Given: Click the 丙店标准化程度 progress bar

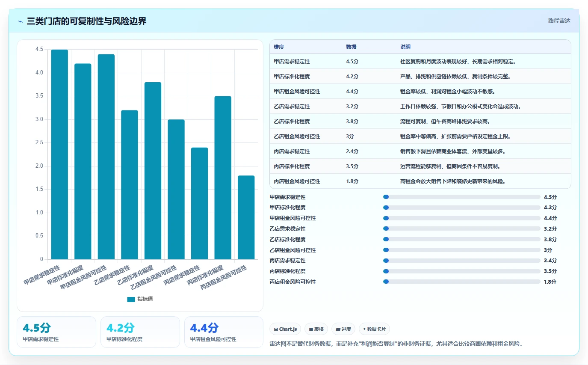Looking at the screenshot, I should point(462,271).
